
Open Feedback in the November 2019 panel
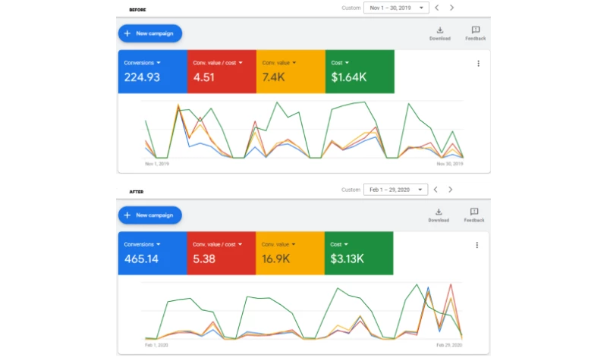tap(475, 31)
